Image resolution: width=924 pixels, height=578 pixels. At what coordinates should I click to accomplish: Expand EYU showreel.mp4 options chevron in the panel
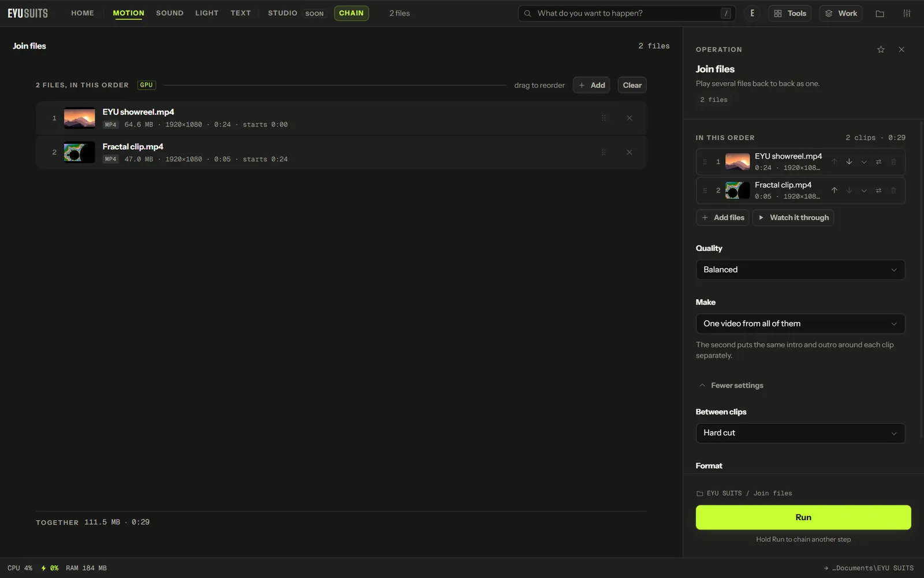864,162
